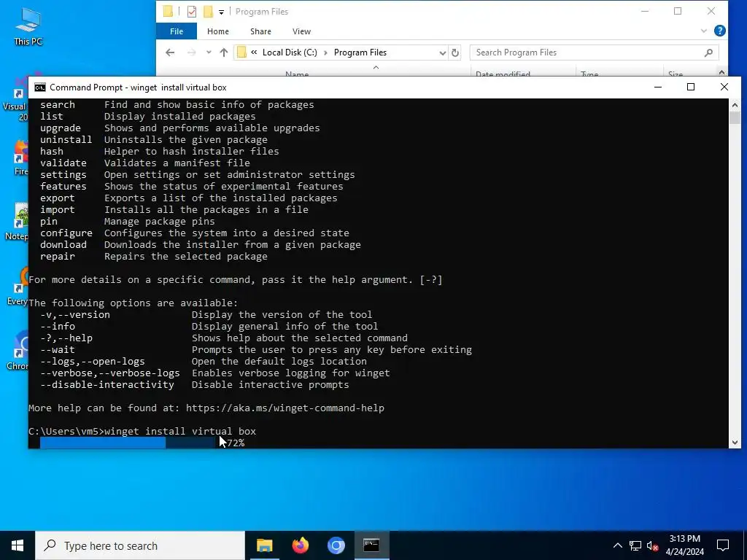Open the View ribbon tab in Explorer
Screen dimensions: 747x560
click(301, 31)
